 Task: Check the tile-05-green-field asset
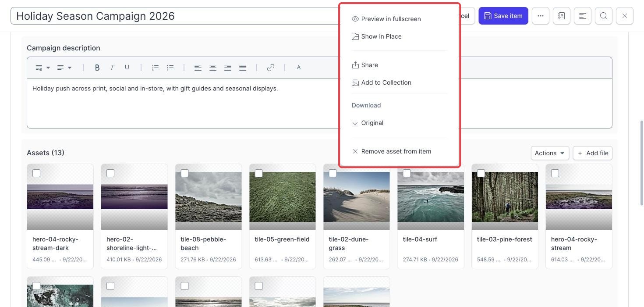click(x=259, y=173)
